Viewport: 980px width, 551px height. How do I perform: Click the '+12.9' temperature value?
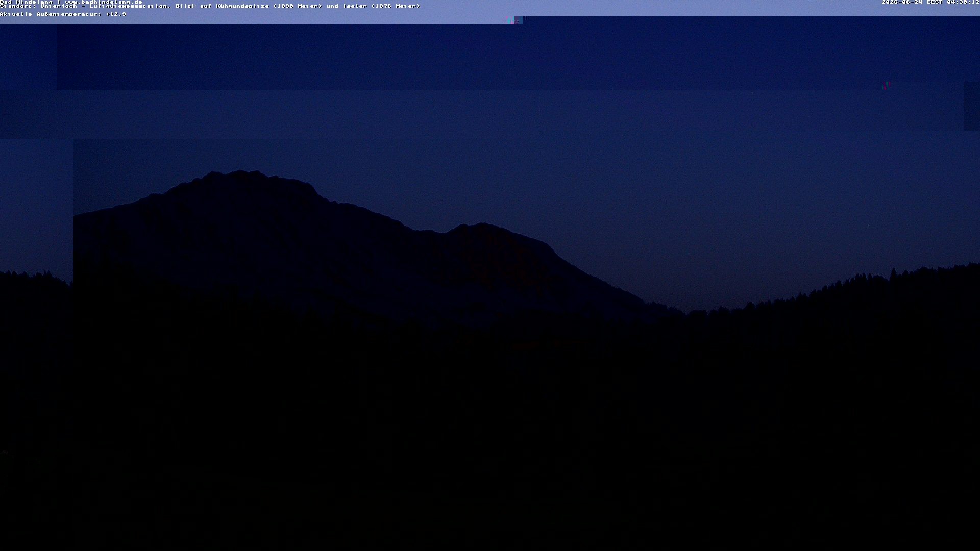click(116, 14)
